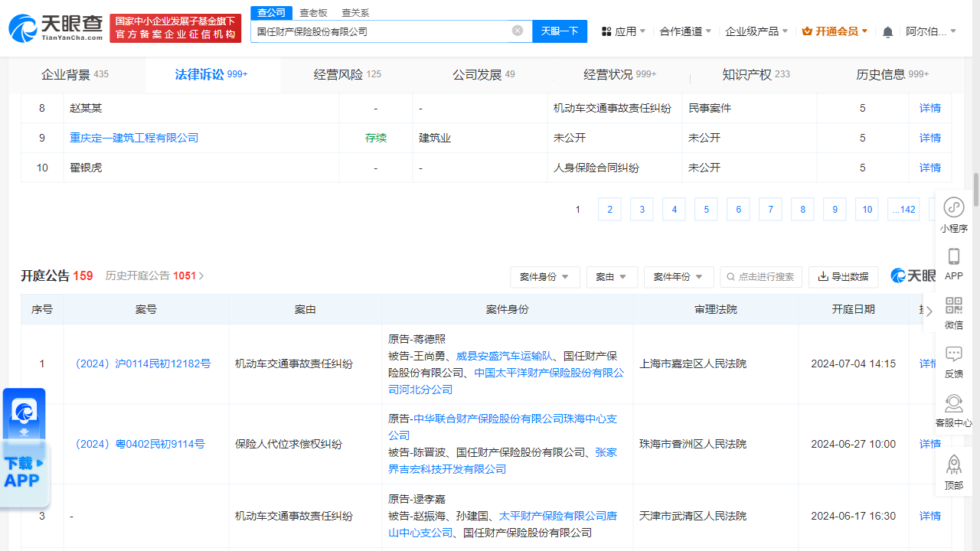Open the 历史开庭公告 link
The image size is (980, 551).
(x=150, y=275)
